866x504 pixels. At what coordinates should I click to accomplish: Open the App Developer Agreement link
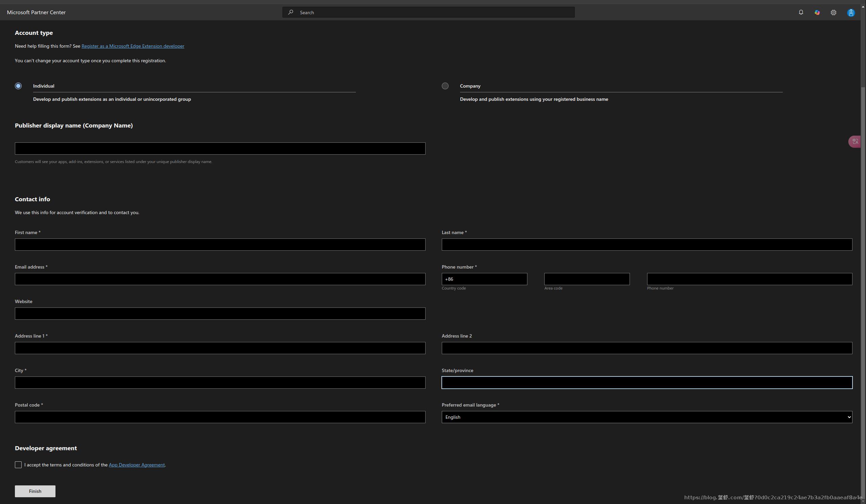click(136, 465)
